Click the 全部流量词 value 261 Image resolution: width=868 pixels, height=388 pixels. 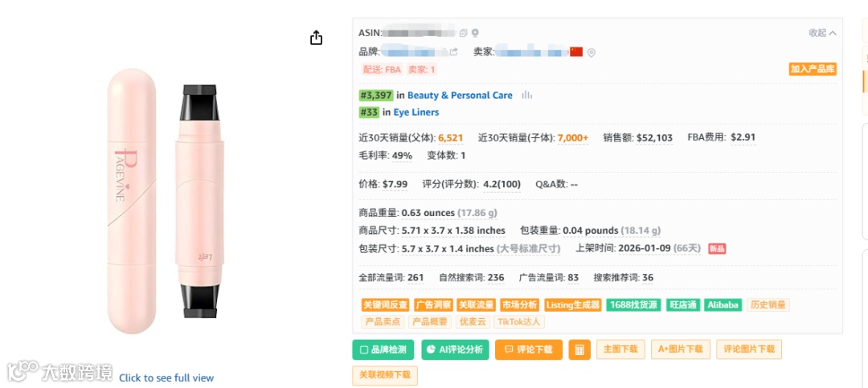pyautogui.click(x=416, y=278)
